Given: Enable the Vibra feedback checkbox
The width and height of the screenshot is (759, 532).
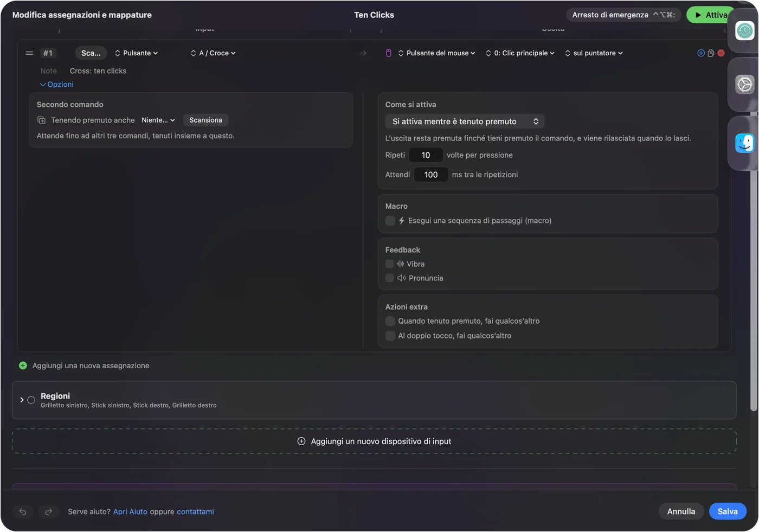Looking at the screenshot, I should [x=389, y=264].
